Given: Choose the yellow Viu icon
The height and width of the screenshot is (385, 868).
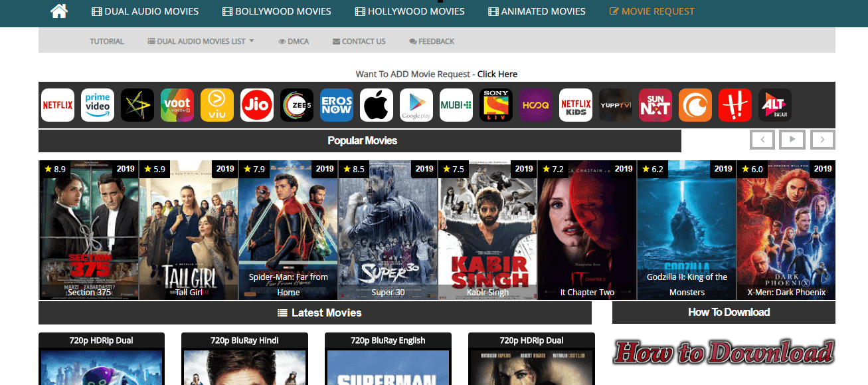Looking at the screenshot, I should (217, 105).
